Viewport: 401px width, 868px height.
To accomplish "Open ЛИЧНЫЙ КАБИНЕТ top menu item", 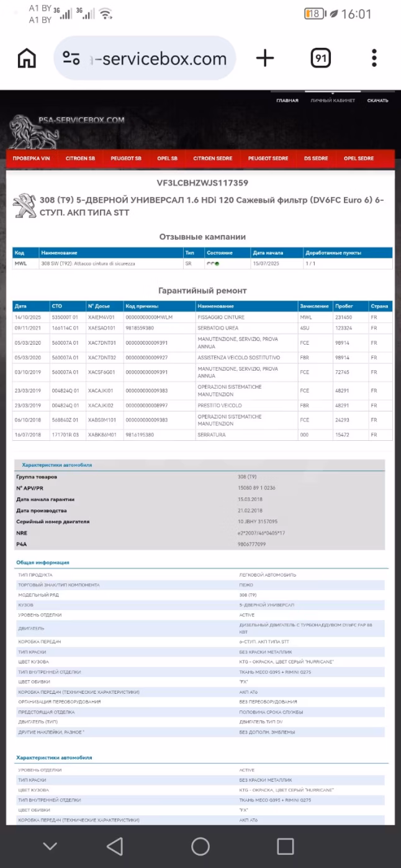I will coord(333,100).
